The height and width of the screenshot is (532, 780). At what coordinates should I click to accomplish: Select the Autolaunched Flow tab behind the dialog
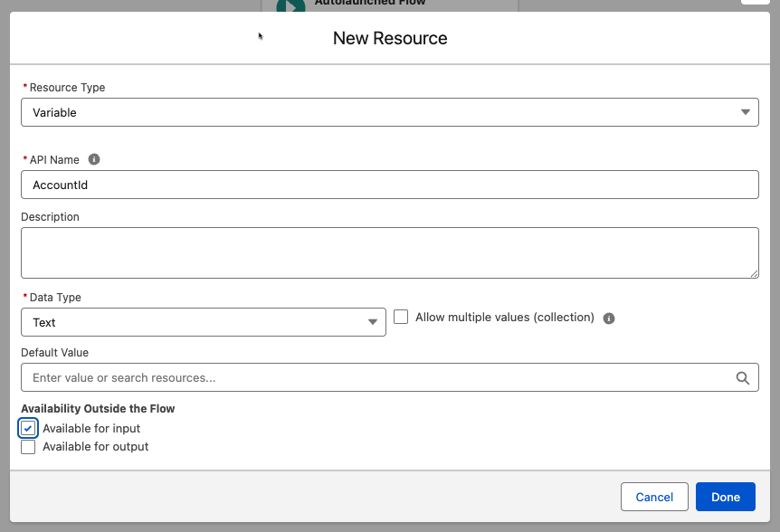click(x=380, y=4)
